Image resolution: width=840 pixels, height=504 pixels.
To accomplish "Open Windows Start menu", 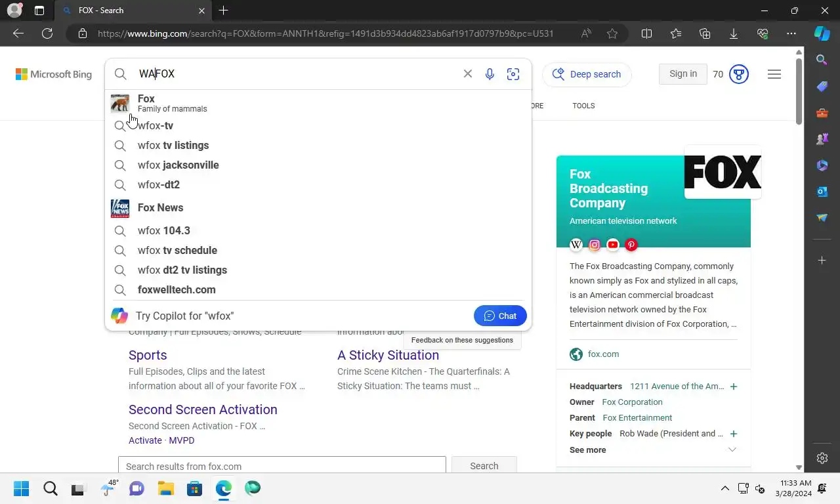I will 22,488.
